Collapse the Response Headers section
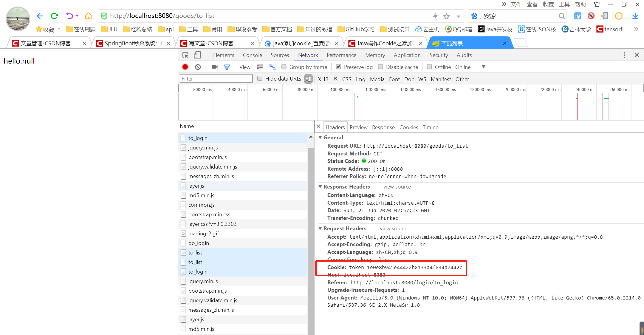The height and width of the screenshot is (335, 644). tap(321, 187)
